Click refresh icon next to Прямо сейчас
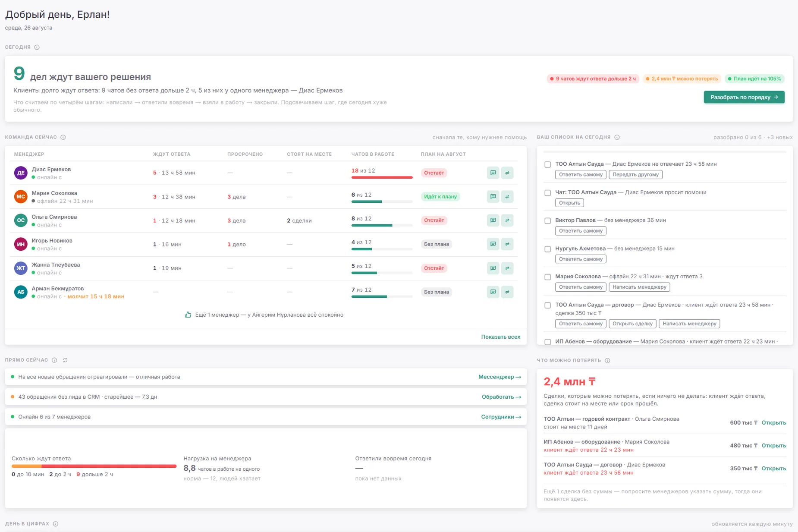798x532 pixels. [x=65, y=360]
